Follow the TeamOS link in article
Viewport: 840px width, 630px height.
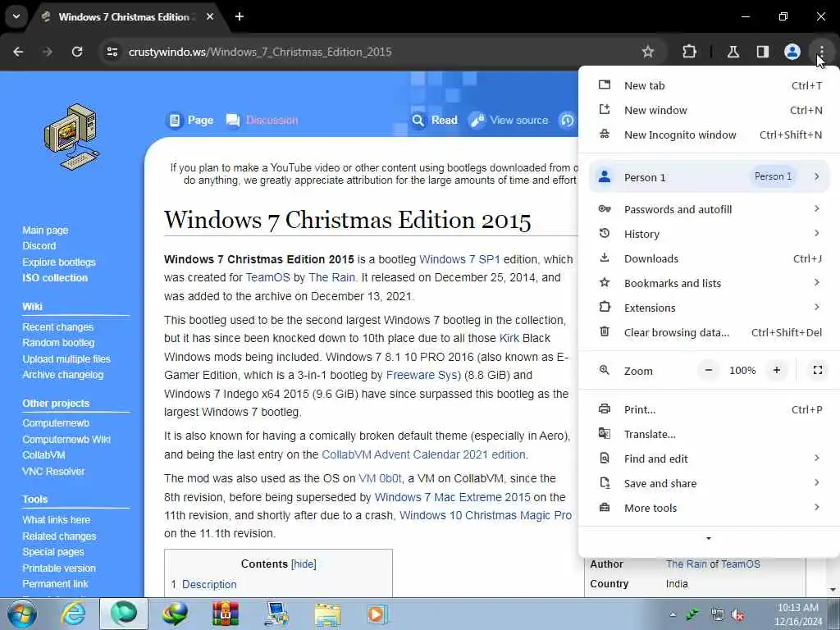[x=267, y=277]
